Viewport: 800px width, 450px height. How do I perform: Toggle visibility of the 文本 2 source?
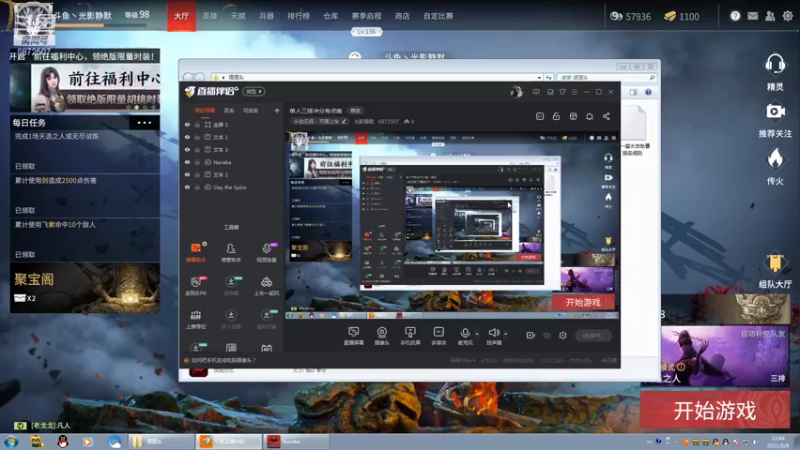(187, 174)
